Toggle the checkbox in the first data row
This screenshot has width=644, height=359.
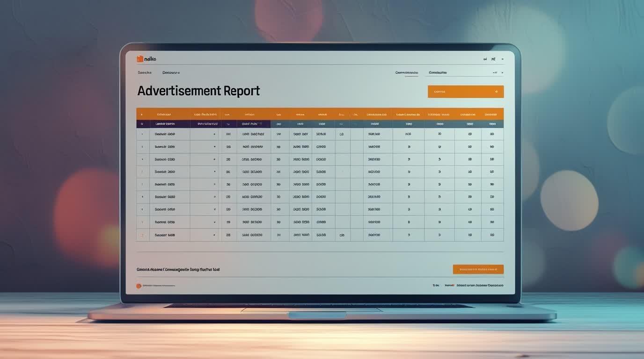(142, 134)
